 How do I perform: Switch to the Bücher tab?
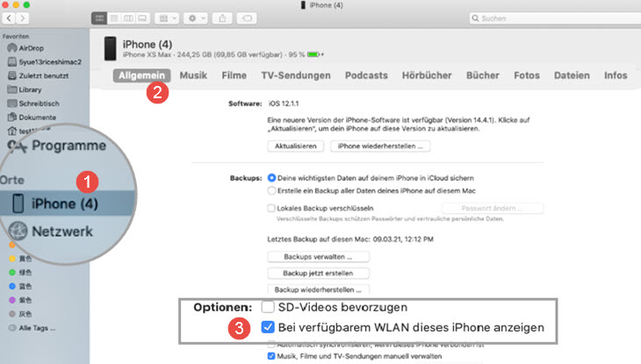pos(483,75)
